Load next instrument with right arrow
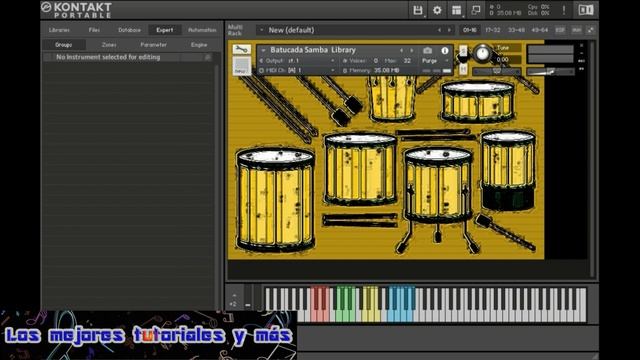Viewport: 640px width, 360px height. (x=412, y=50)
